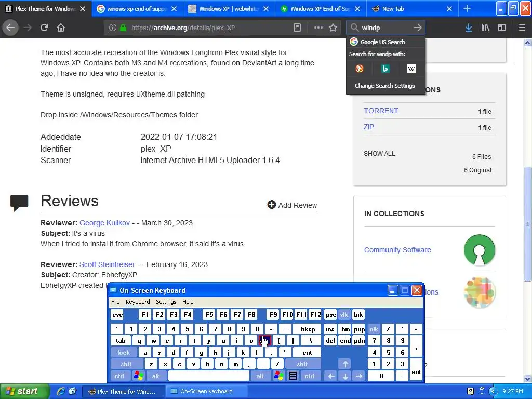
Task: Switch to Plex Theme taskbar button
Action: click(124, 392)
